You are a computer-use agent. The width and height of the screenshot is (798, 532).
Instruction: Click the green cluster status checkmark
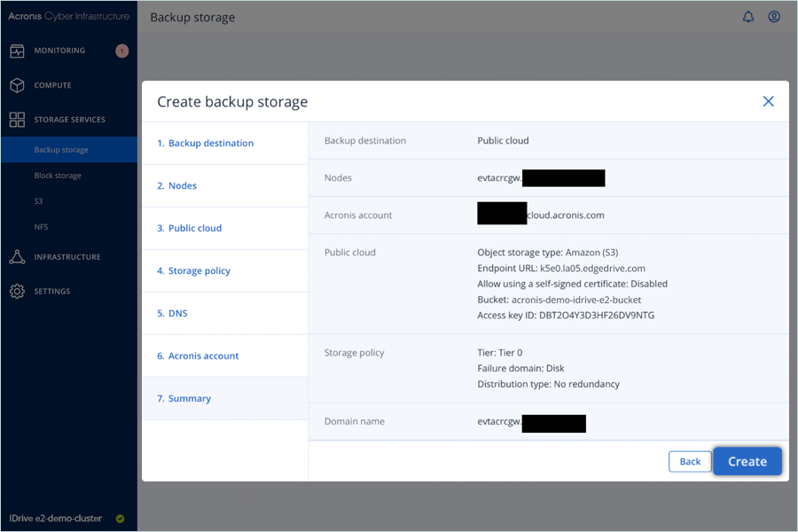(120, 519)
